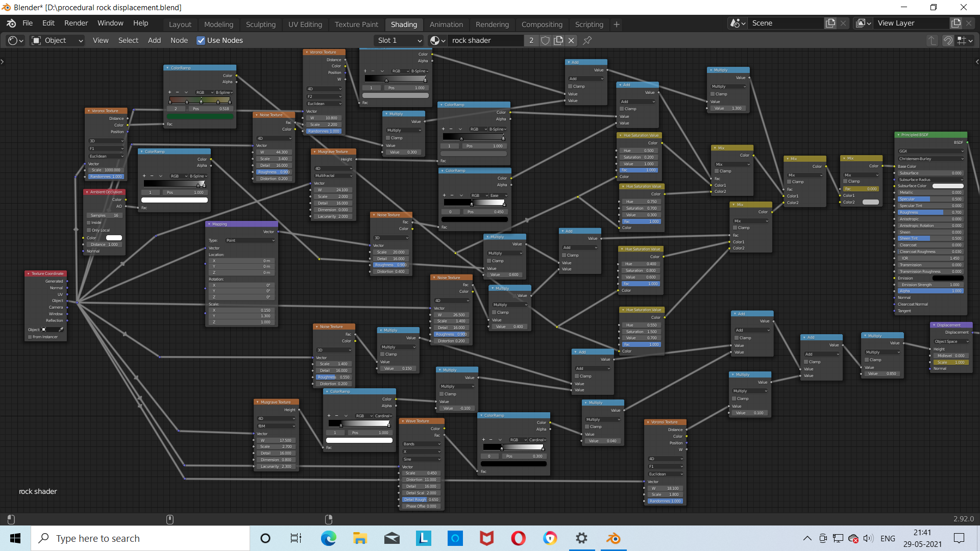
Task: Open the node editor Add menu
Action: click(154, 40)
